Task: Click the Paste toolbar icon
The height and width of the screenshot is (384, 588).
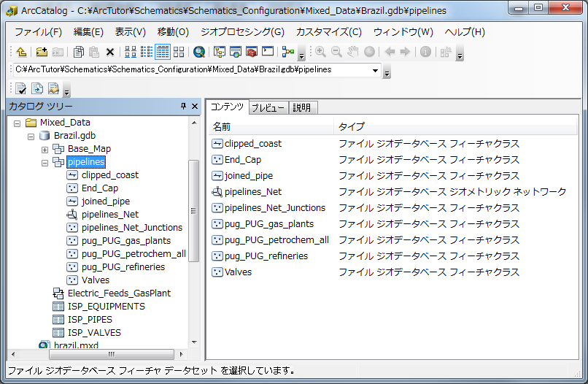Action: coord(94,52)
